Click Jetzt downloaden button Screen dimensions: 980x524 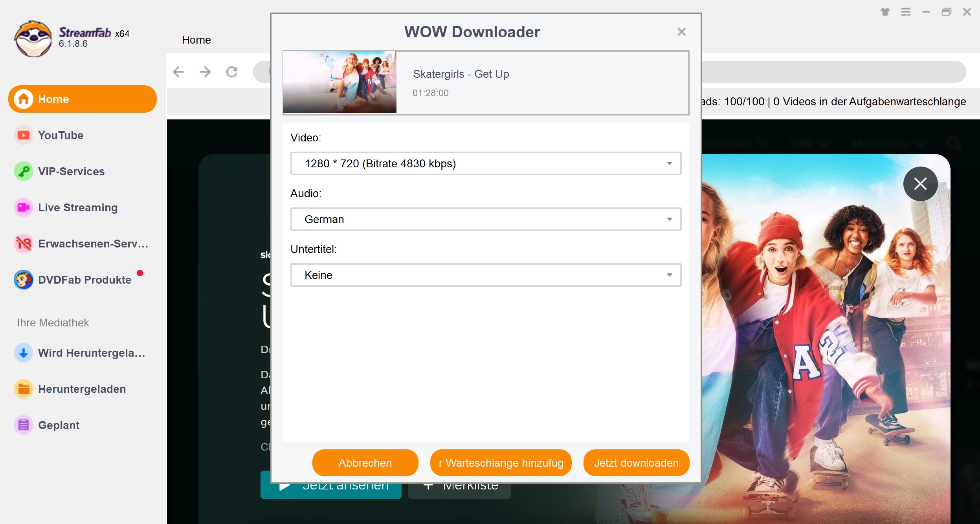click(x=636, y=463)
